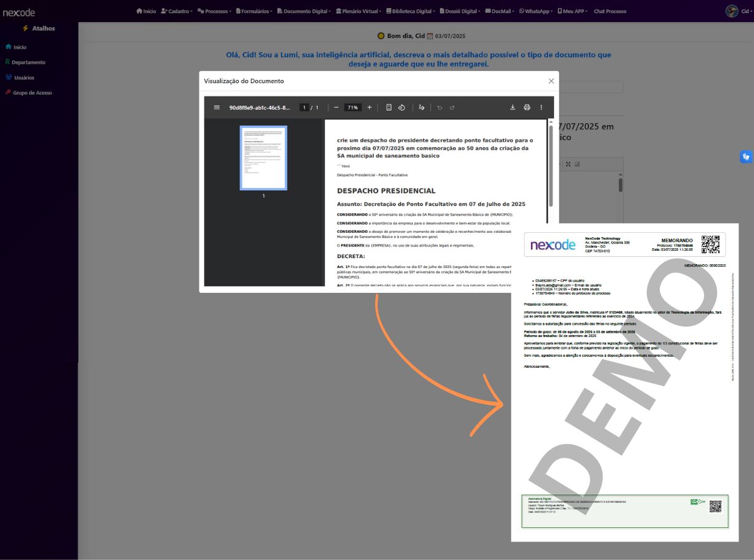This screenshot has width=754, height=560.
Task: Open the PDF viewer sidebar menu
Action: click(x=217, y=107)
